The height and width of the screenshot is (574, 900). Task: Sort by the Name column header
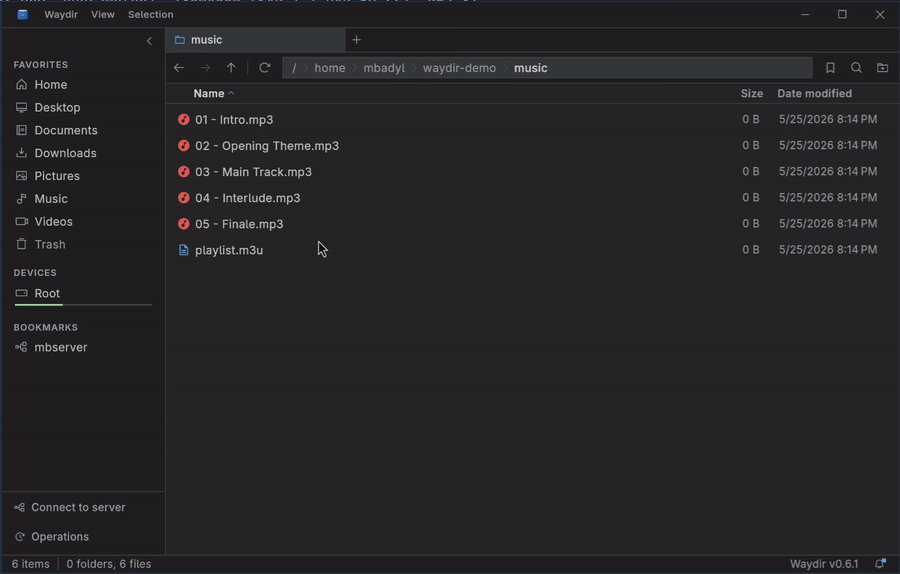point(214,94)
